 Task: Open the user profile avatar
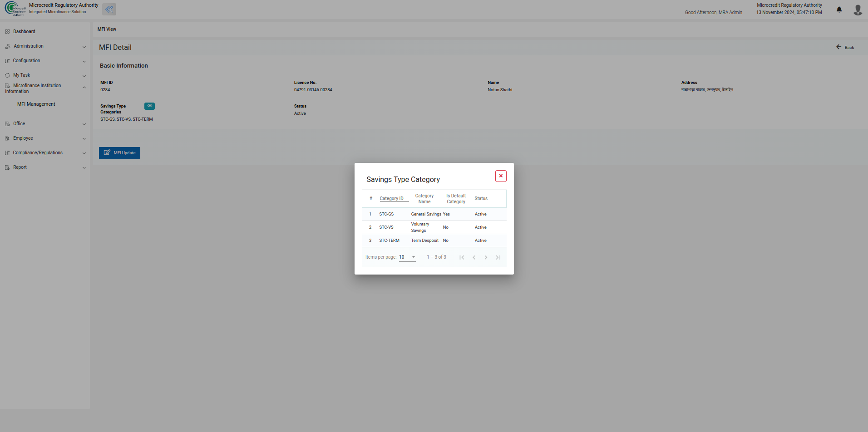(x=858, y=10)
